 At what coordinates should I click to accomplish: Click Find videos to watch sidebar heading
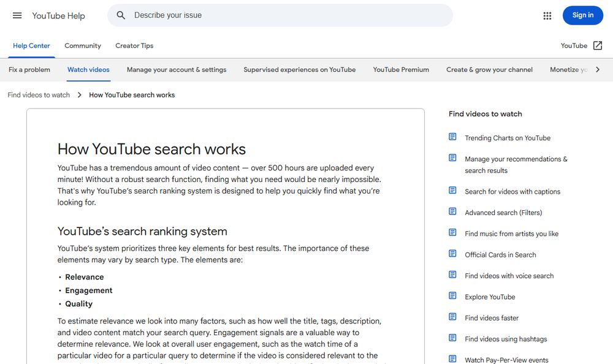coord(485,114)
